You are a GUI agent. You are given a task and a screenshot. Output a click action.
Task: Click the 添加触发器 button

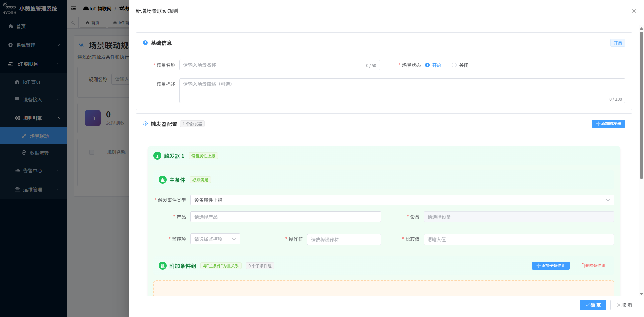click(x=608, y=124)
